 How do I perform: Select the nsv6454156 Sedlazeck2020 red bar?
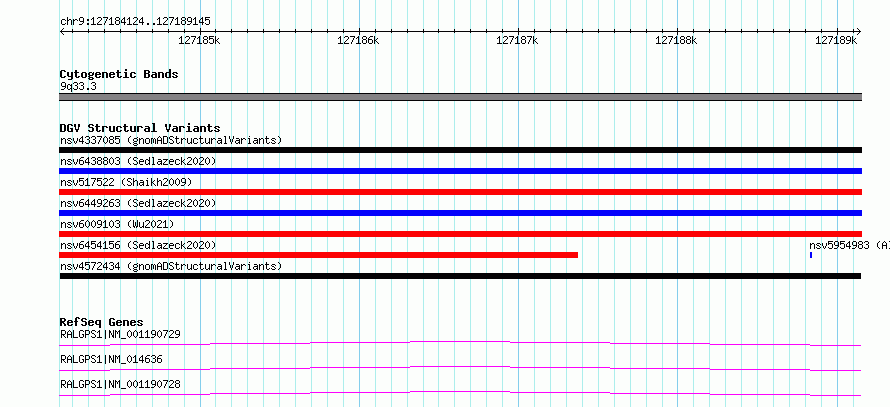point(318,255)
